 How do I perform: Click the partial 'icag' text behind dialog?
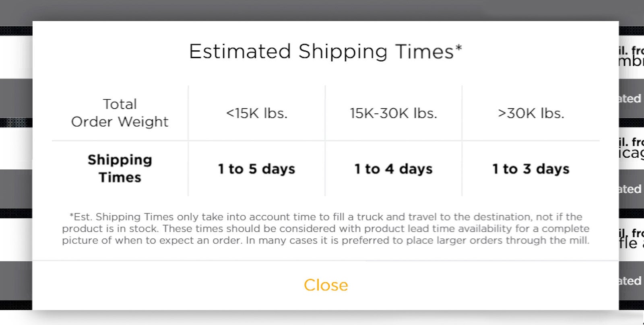point(631,153)
